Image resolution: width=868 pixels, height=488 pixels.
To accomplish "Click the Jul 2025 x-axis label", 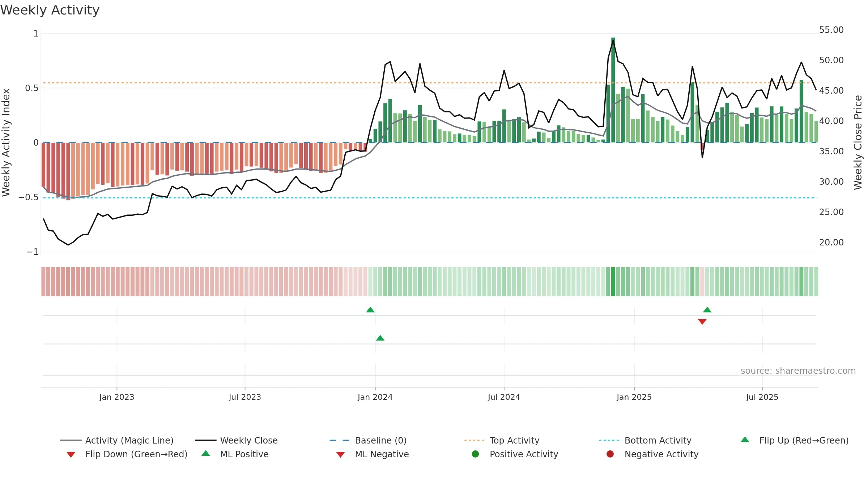I will [762, 397].
